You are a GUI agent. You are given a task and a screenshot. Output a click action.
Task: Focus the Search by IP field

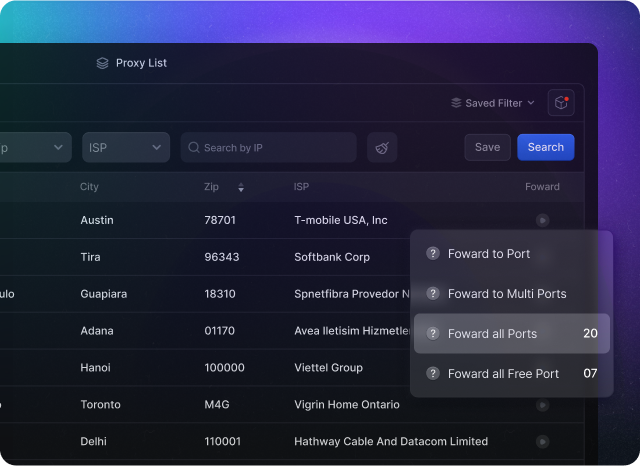pyautogui.click(x=270, y=148)
